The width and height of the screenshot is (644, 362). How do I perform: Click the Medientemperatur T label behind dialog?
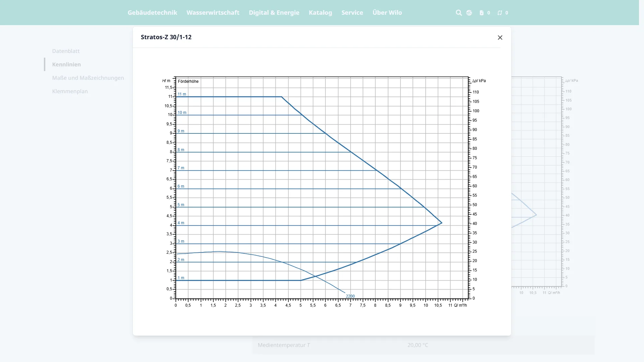coord(284,345)
